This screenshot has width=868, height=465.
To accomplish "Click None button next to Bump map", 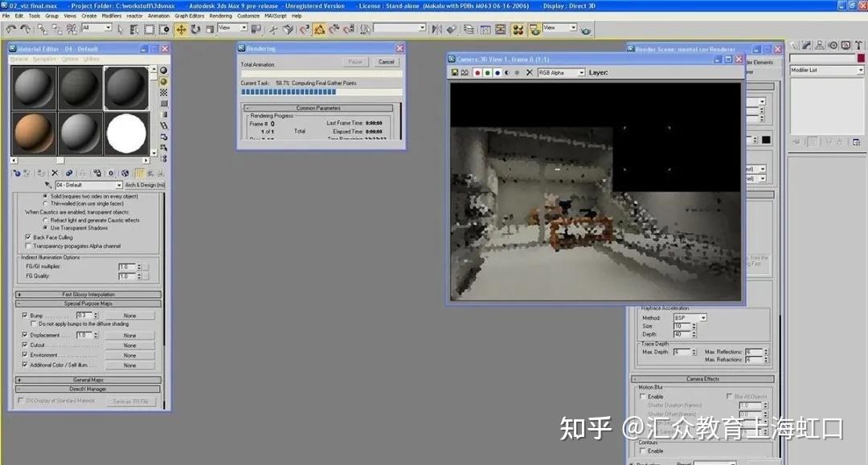I will (x=130, y=315).
